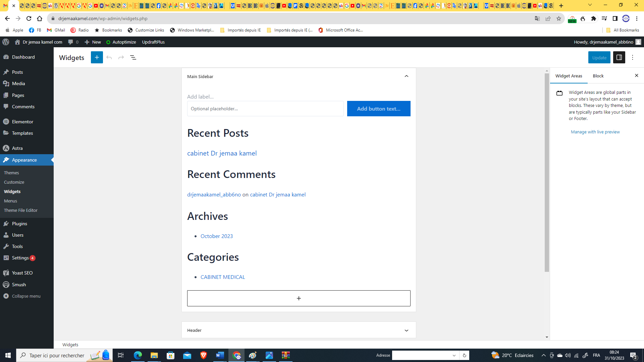Open the Plugins menu item
This screenshot has height=362, width=644.
[x=19, y=224]
